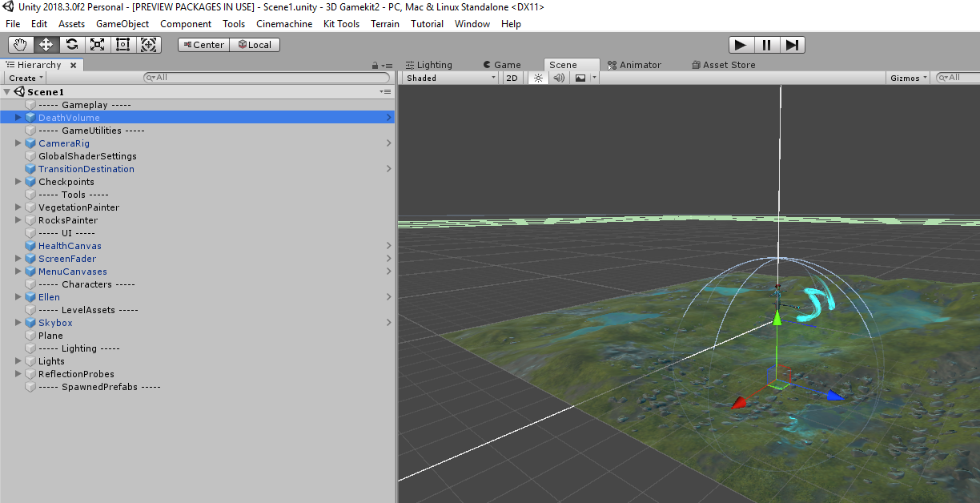Expand the RocksPainter object
The height and width of the screenshot is (503, 980).
point(18,220)
